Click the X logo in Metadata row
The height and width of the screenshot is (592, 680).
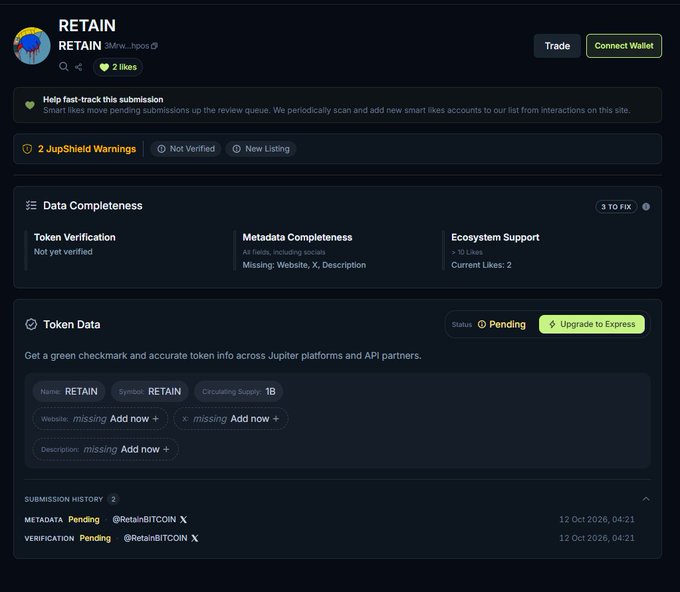pos(183,520)
